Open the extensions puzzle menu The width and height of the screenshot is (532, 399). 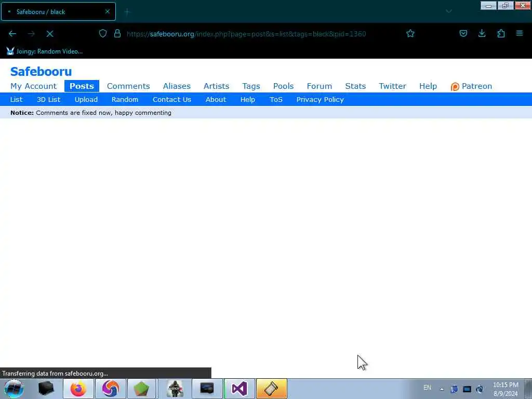pos(501,33)
